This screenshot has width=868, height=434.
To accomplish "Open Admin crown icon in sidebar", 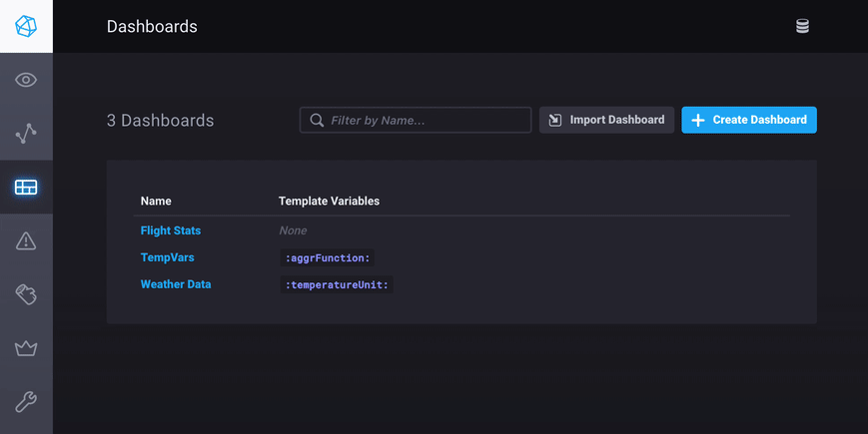I will (26, 348).
